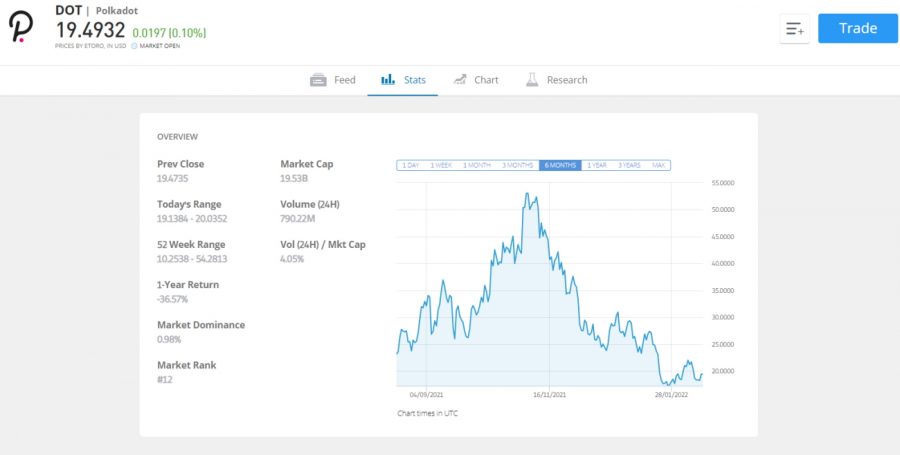Select the 1 DAY chart range
The height and width of the screenshot is (455, 900).
[x=410, y=165]
